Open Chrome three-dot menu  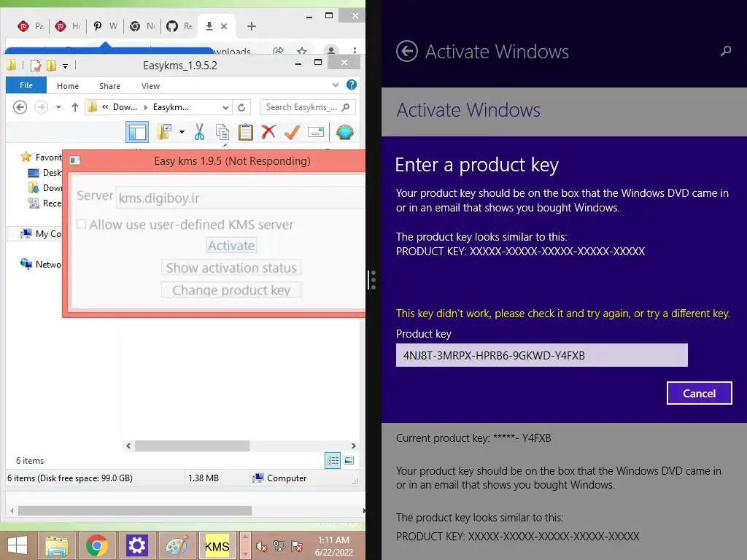(355, 50)
